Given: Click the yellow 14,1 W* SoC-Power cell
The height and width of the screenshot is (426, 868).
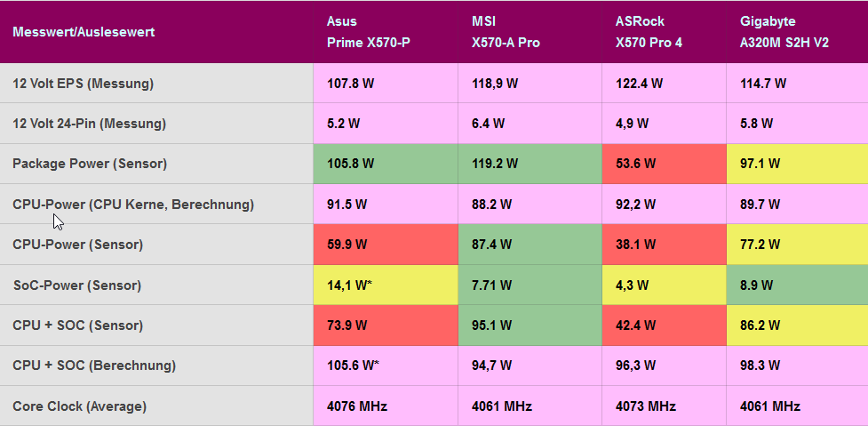Looking at the screenshot, I should coord(386,285).
